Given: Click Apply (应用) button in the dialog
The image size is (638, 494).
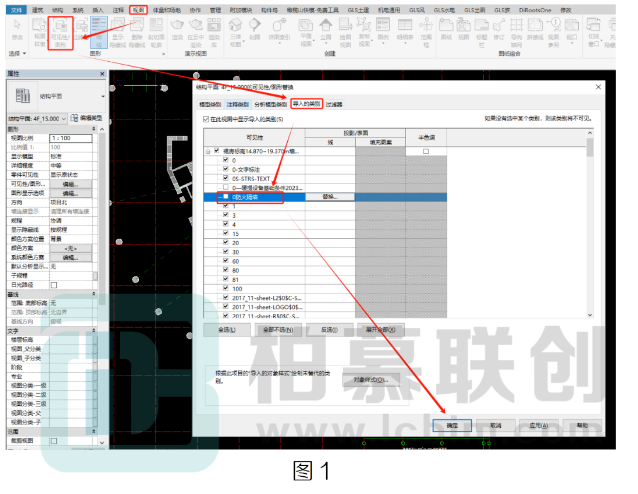Looking at the screenshot, I should click(x=539, y=426).
